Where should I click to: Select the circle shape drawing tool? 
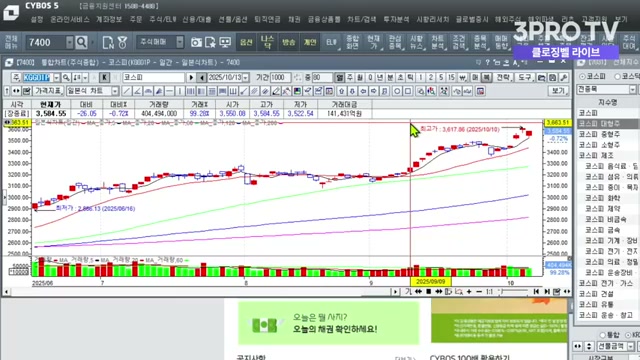[397, 91]
